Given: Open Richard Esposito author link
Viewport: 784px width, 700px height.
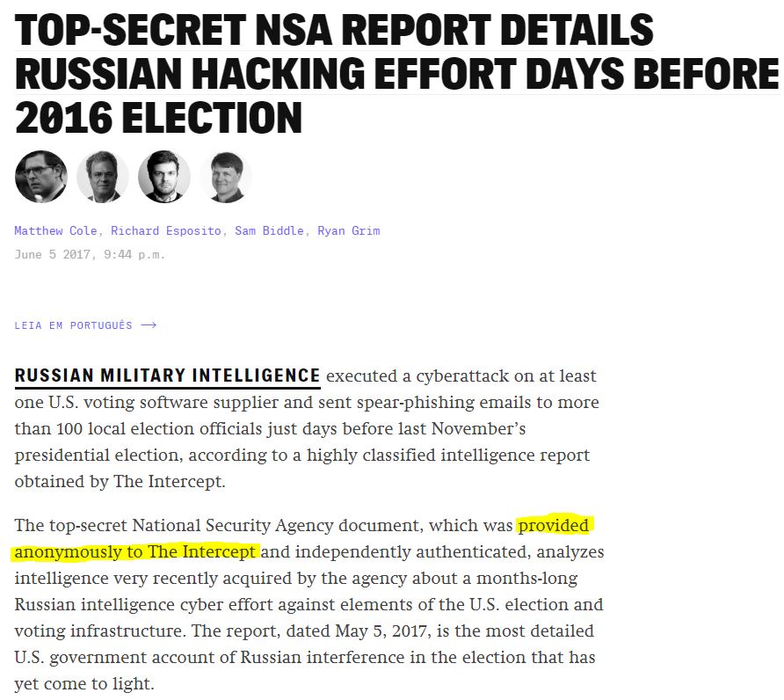Looking at the screenshot, I should 165,230.
